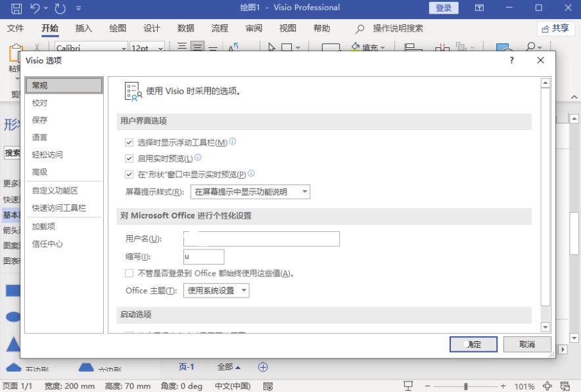The image size is (581, 392).
Task: Select 高级 category in options list
Action: click(64, 172)
